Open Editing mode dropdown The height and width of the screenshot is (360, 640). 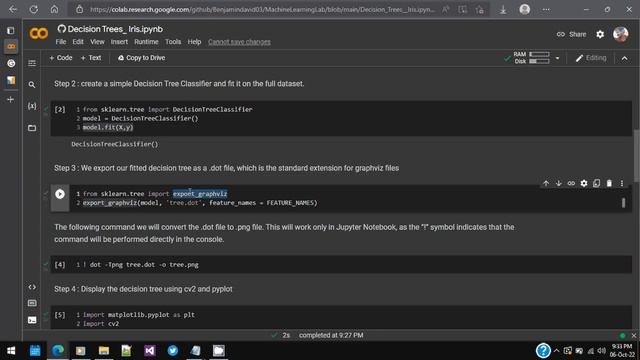[x=591, y=58]
